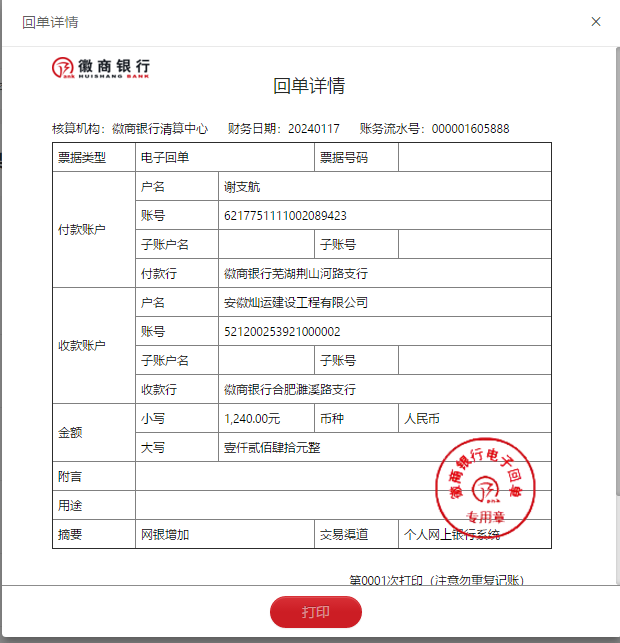Screen dimensions: 620x643
Task: Click the 网银增加 summary cell
Action: tap(166, 535)
